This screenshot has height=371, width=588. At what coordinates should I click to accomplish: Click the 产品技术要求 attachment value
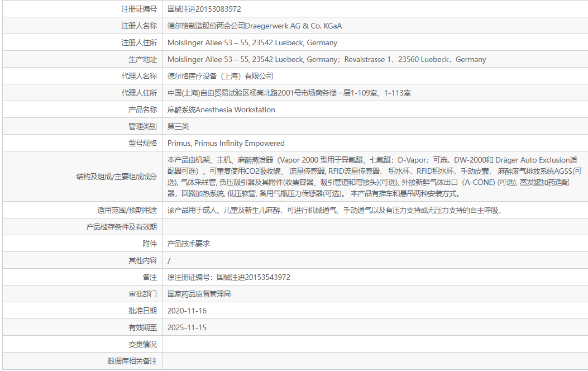[189, 244]
